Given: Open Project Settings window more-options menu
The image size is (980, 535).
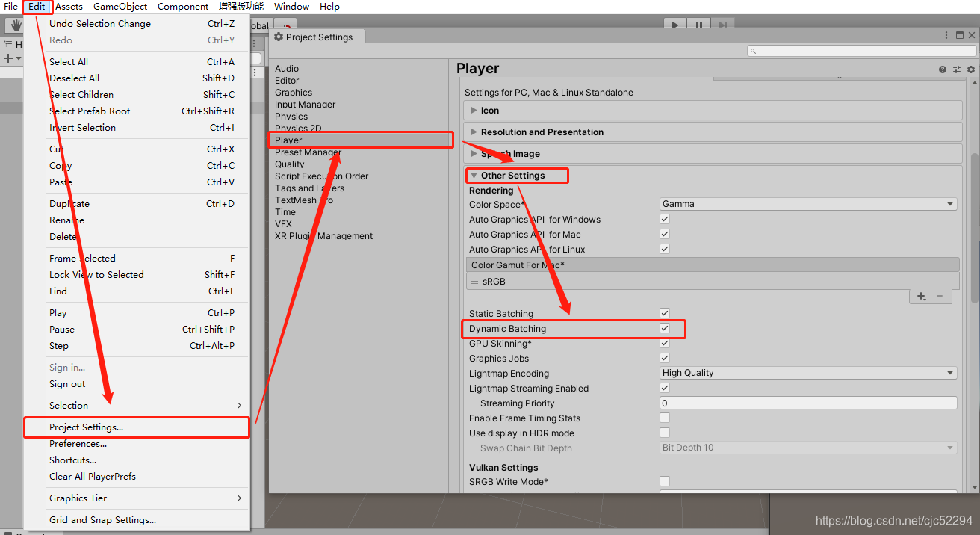Looking at the screenshot, I should [x=946, y=35].
